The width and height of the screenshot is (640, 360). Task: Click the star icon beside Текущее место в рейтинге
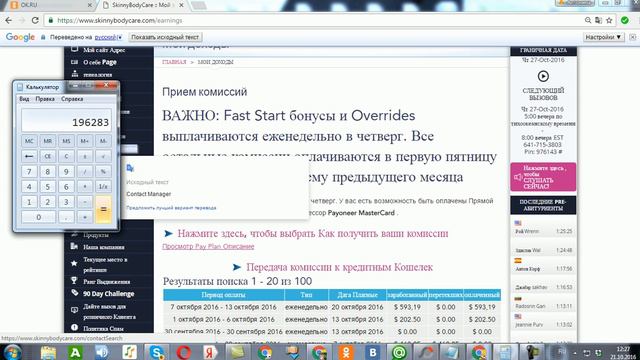(x=74, y=263)
